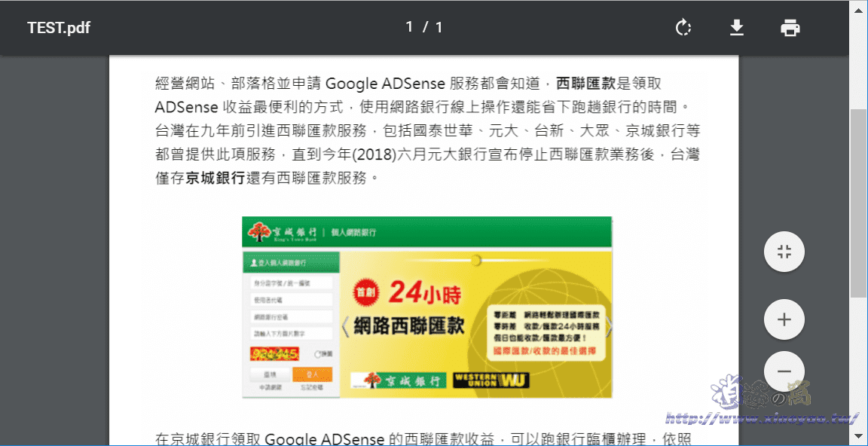868x446 pixels.
Task: Click the Western Union WU logo
Action: (491, 380)
